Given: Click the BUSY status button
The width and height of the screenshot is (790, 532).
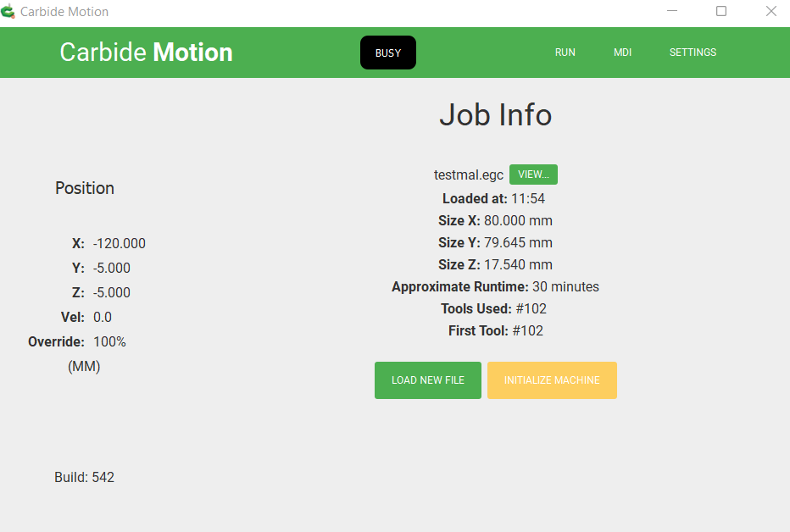Looking at the screenshot, I should tap(388, 53).
